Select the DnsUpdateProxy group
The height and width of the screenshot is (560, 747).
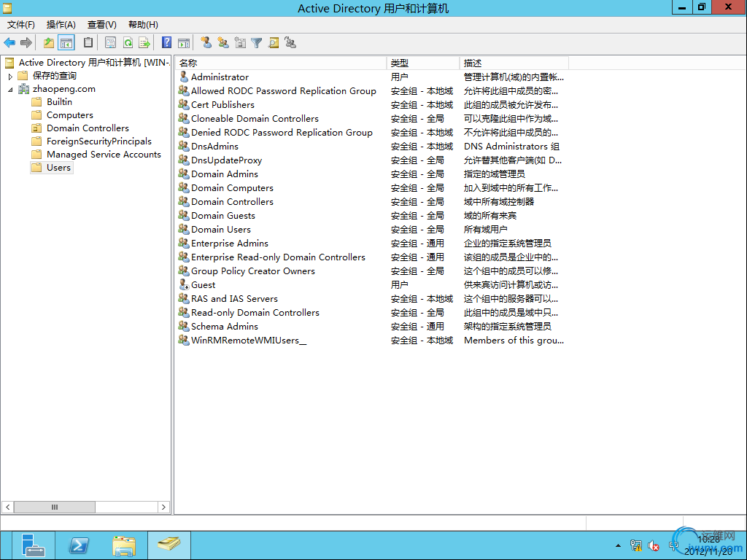tap(226, 160)
